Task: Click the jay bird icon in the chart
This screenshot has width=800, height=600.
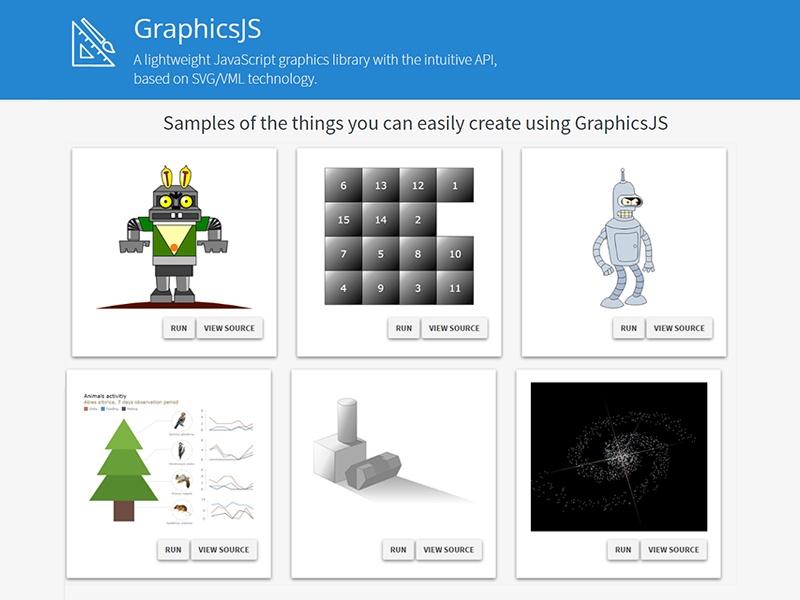Action: click(x=180, y=421)
